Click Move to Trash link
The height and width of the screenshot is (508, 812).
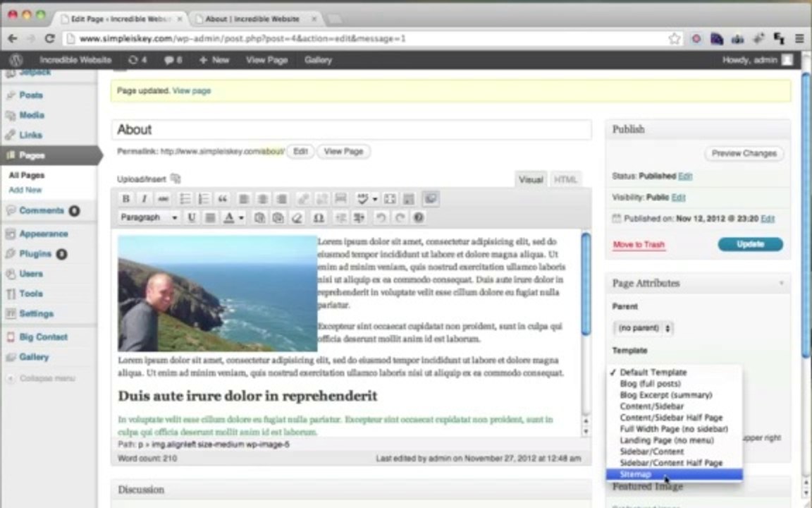click(639, 245)
